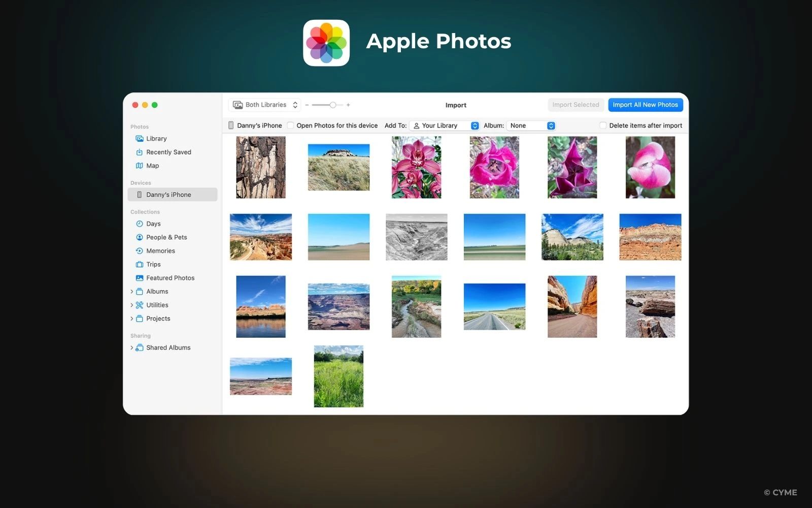
Task: Expand the Albums section
Action: pyautogui.click(x=132, y=291)
